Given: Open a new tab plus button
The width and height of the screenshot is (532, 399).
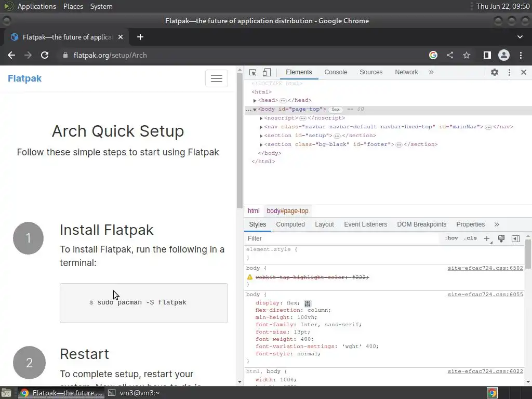Looking at the screenshot, I should [140, 37].
